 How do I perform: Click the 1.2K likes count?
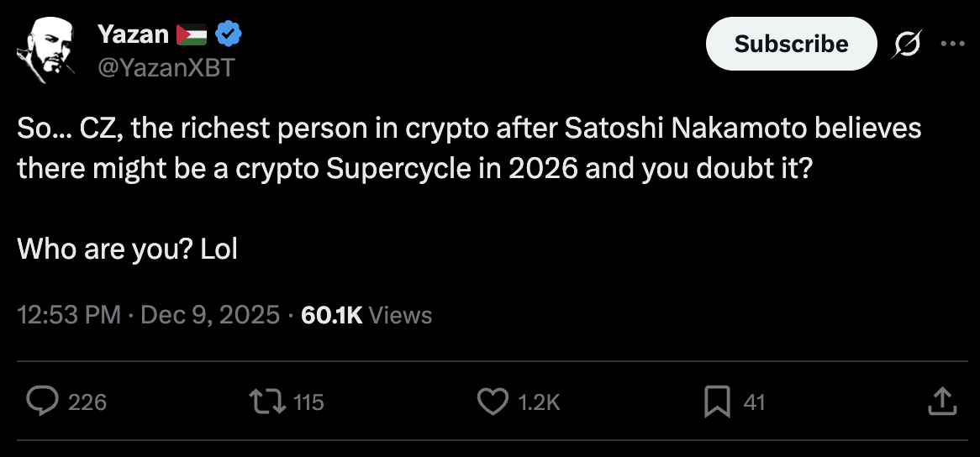539,403
